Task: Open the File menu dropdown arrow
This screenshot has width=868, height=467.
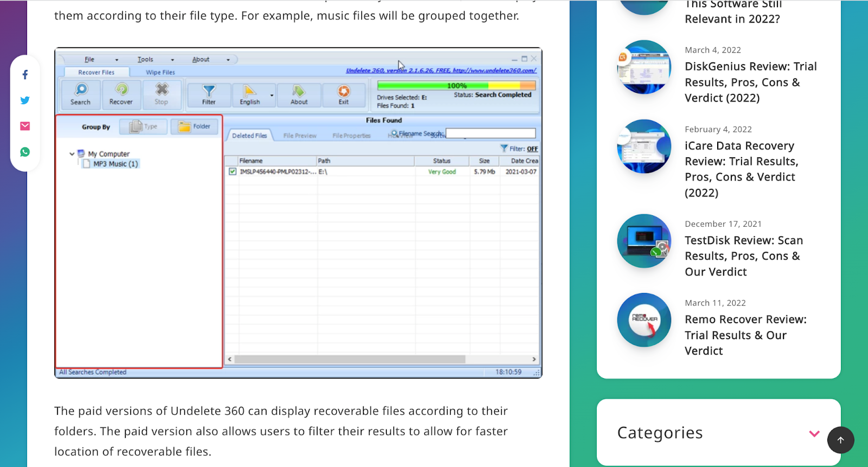Action: point(117,60)
